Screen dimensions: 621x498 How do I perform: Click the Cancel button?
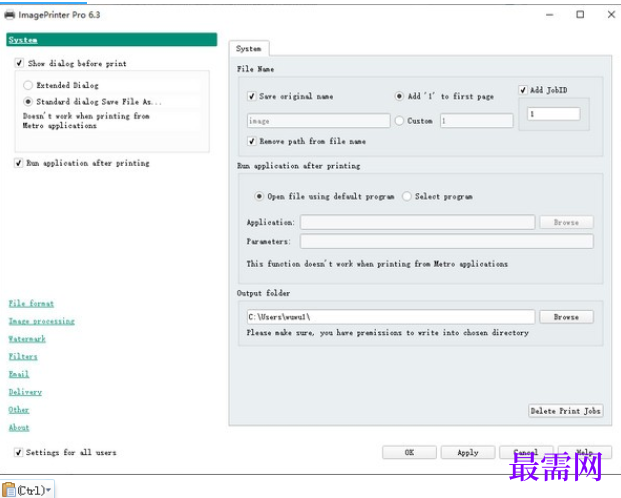click(x=526, y=452)
